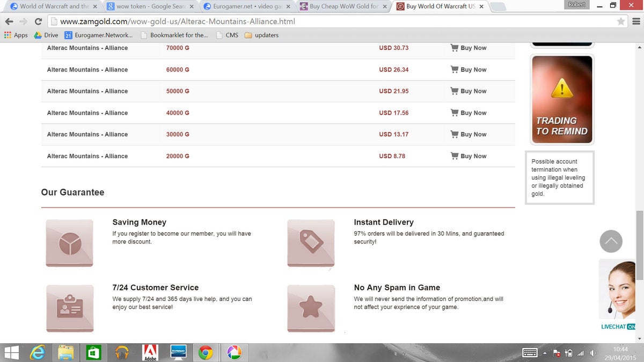The width and height of the screenshot is (644, 362).
Task: Open the touch keyboard icon
Action: pyautogui.click(x=530, y=353)
